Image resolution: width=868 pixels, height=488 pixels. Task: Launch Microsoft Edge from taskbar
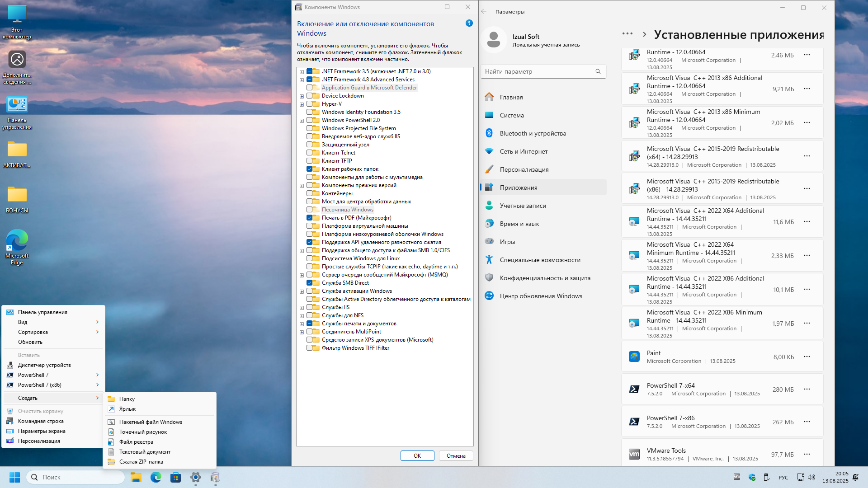156,477
